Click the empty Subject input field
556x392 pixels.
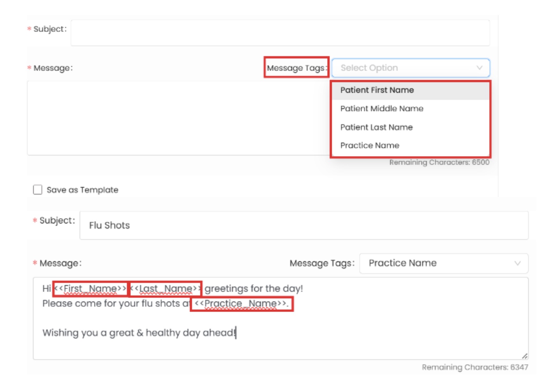[x=280, y=33]
